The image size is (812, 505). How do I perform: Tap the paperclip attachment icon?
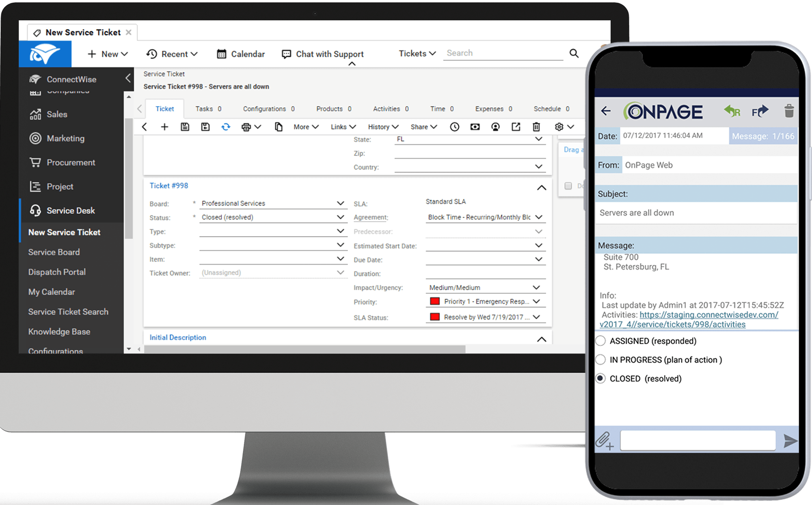click(604, 440)
